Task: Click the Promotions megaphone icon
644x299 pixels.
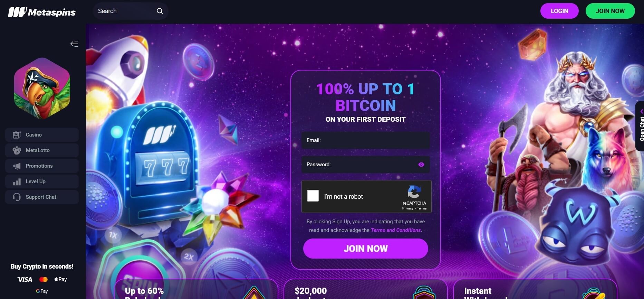Action: (x=17, y=166)
